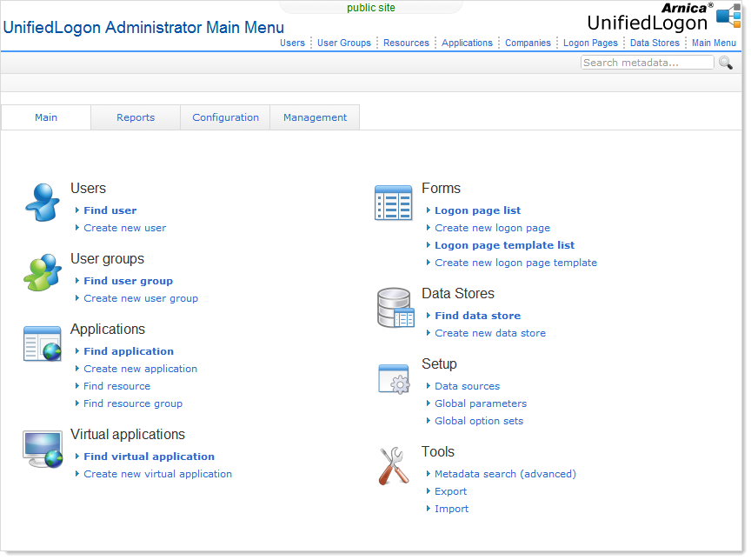The image size is (751, 560).
Task: Open Data Stores in top navigation
Action: pos(655,43)
